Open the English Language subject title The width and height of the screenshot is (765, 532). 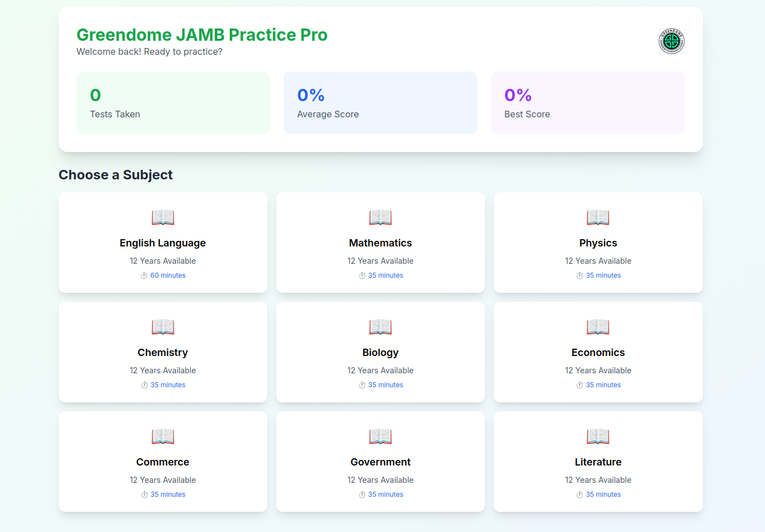pyautogui.click(x=163, y=243)
